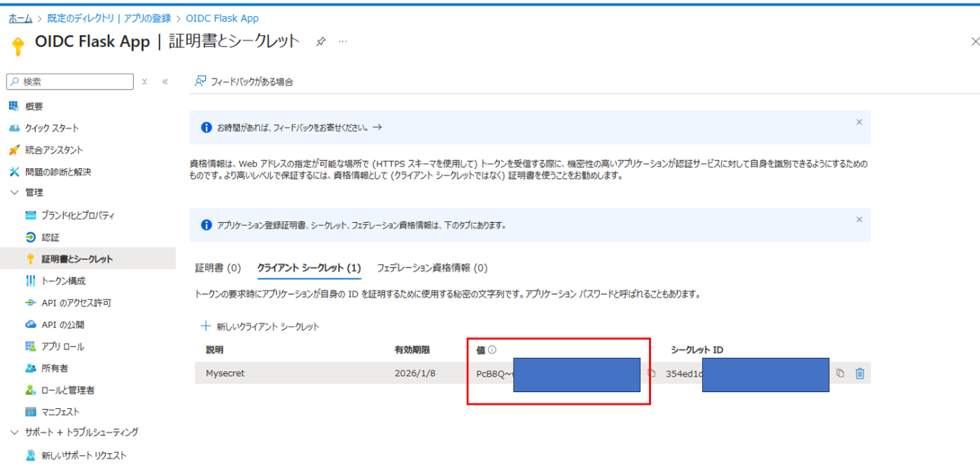The image size is (980, 472).
Task: Pin the page with the pin icon
Action: pyautogui.click(x=321, y=42)
